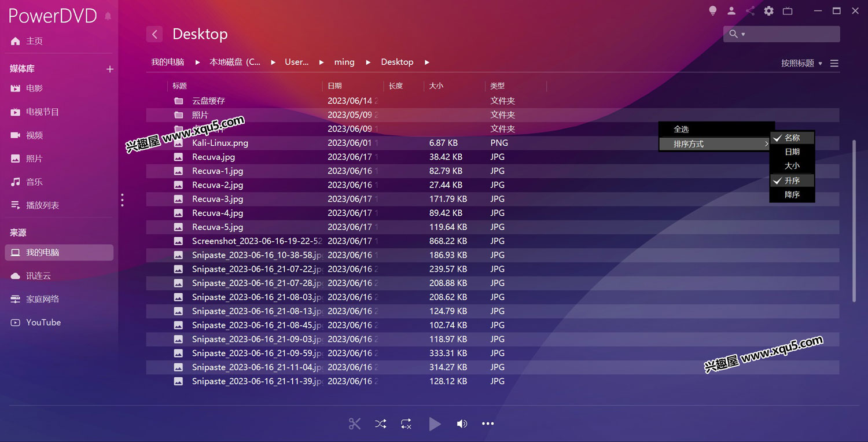Start playback with the play button
This screenshot has height=442, width=868.
click(x=435, y=424)
